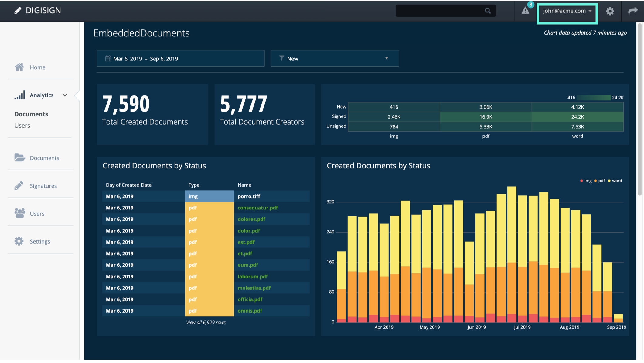Open the molestias.pdf document link
Screen dimensions: 644x363
click(254, 288)
